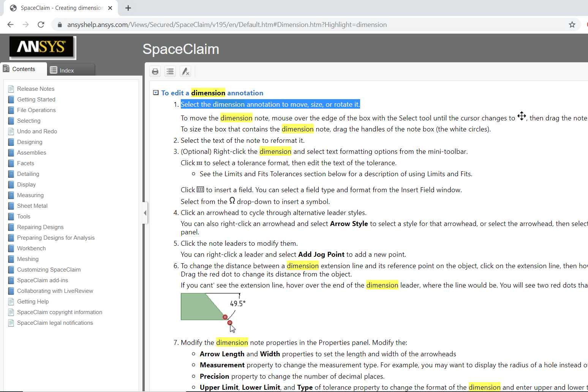The height and width of the screenshot is (392, 588).
Task: Expand the Designing book in Contents
Action: coord(30,142)
